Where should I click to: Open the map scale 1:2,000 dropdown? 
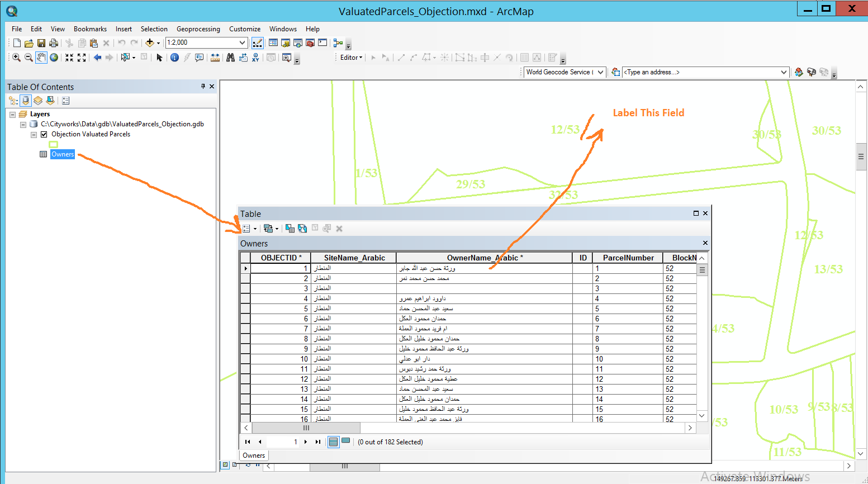tap(242, 42)
